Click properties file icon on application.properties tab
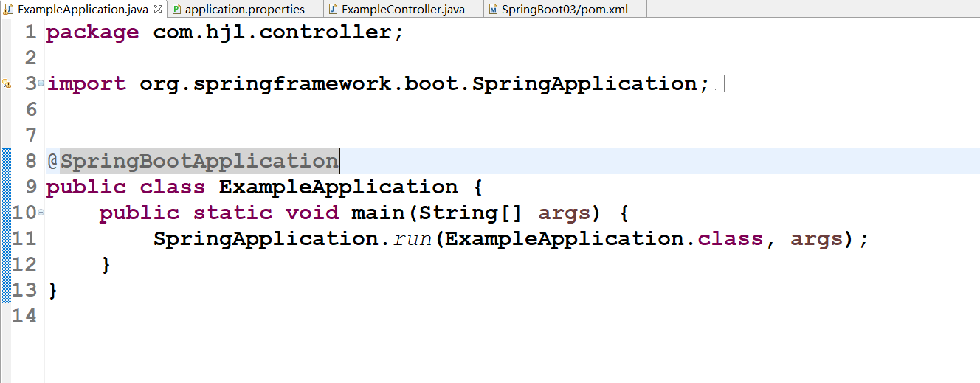The height and width of the screenshot is (383, 980). click(176, 10)
